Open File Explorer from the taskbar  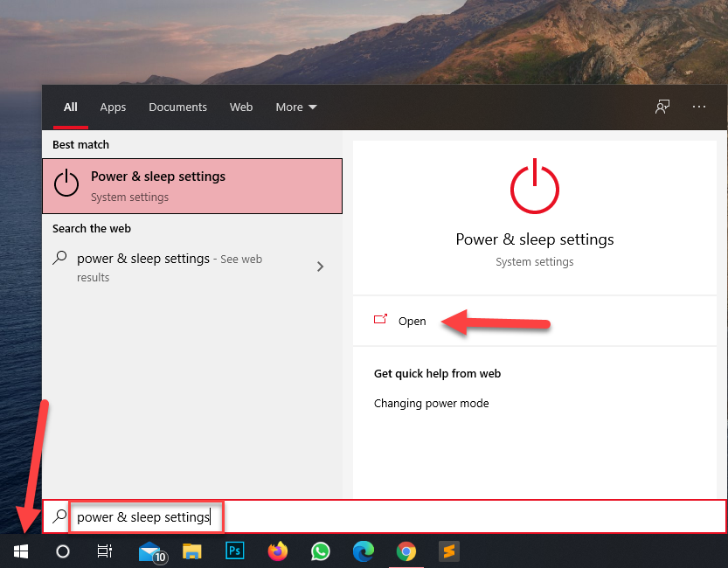[192, 551]
